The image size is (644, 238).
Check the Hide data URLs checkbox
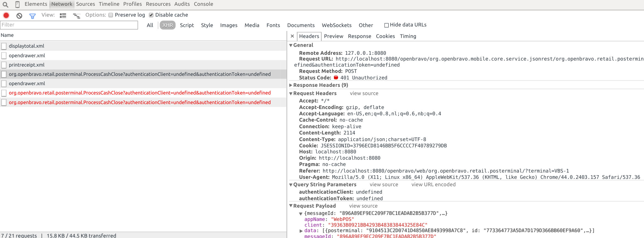tap(387, 25)
